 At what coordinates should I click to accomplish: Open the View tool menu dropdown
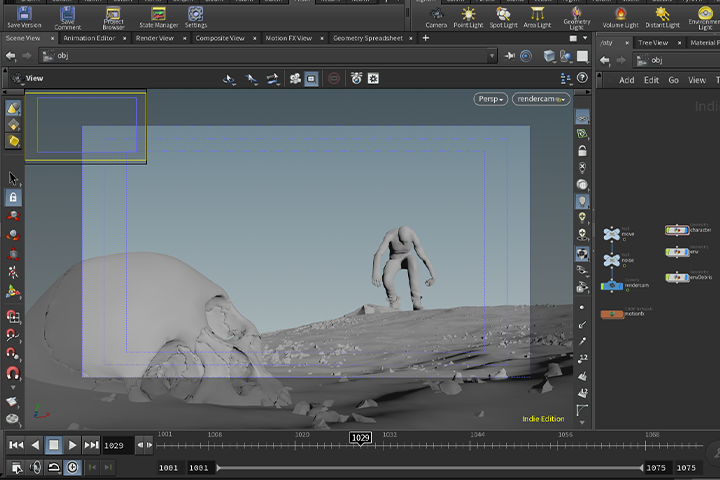[17, 79]
